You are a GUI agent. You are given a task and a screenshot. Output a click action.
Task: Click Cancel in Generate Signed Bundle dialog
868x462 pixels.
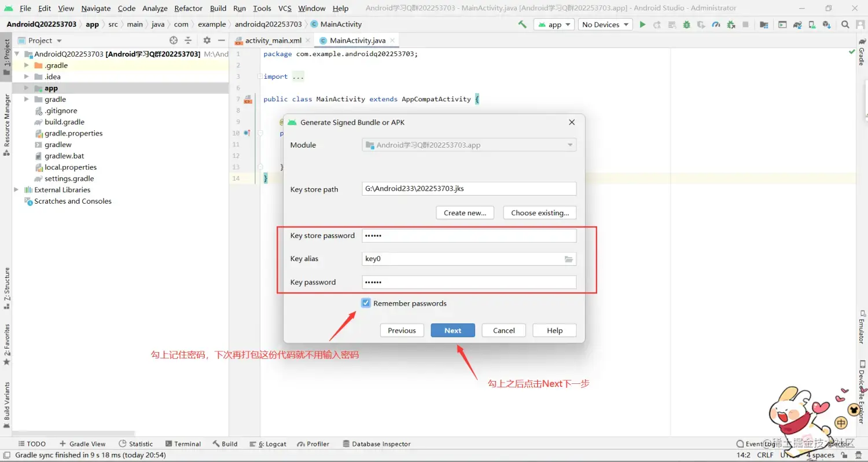(x=504, y=331)
